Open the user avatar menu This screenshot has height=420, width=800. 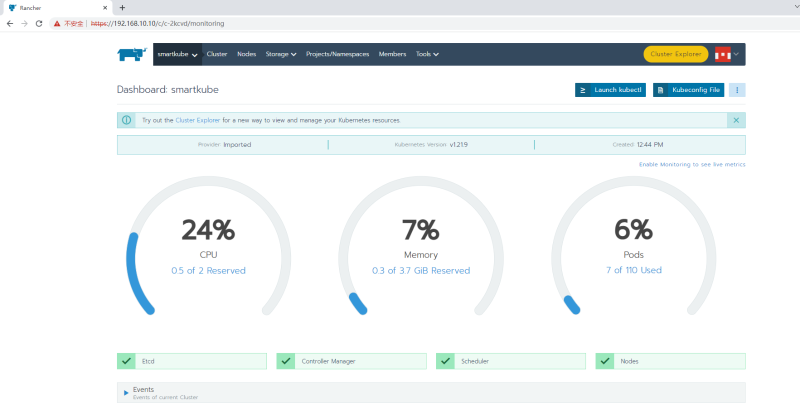pyautogui.click(x=727, y=54)
